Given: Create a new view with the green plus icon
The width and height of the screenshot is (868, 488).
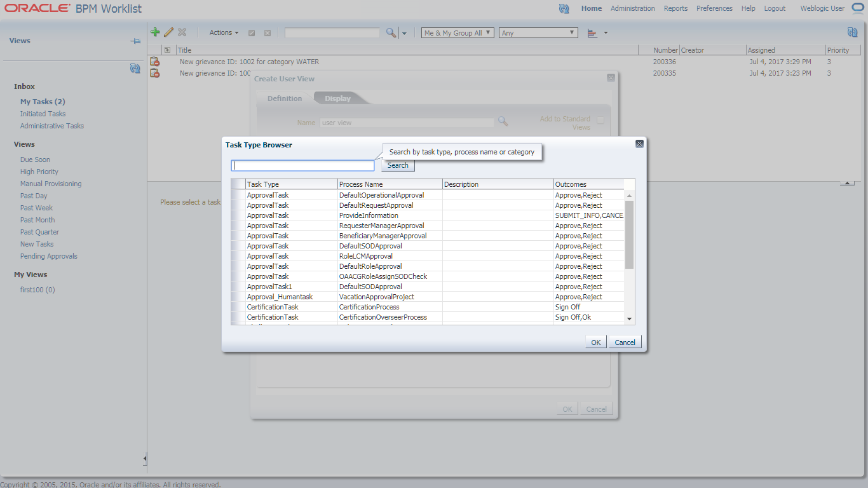Looking at the screenshot, I should click(155, 32).
